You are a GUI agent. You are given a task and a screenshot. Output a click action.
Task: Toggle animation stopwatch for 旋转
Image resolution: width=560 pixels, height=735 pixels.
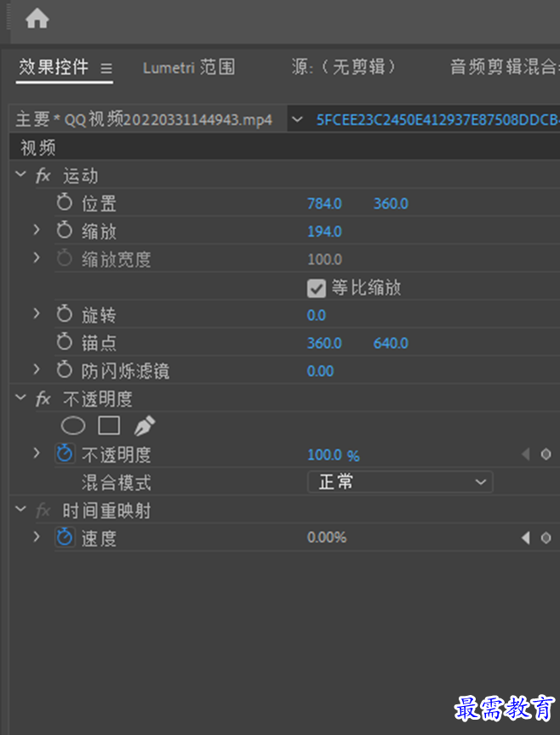point(65,314)
